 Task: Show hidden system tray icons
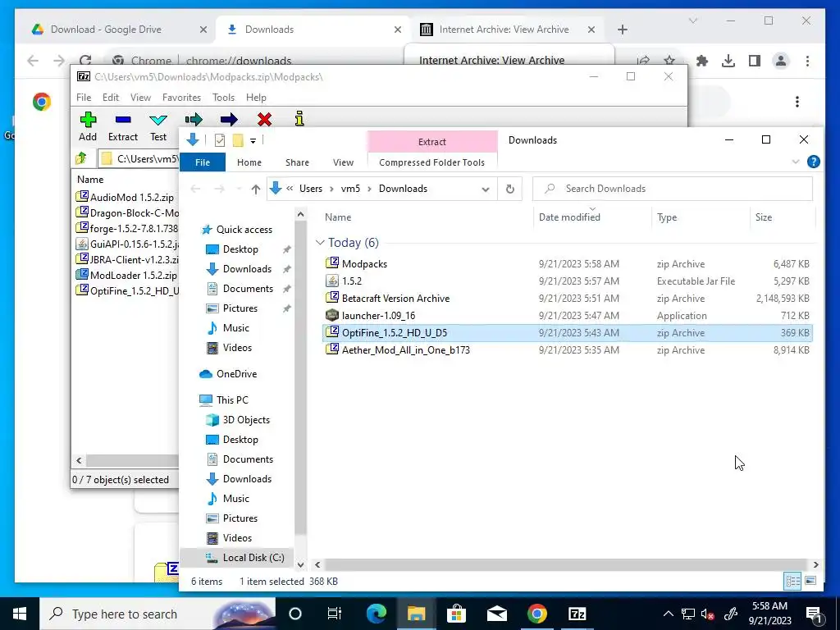coord(668,614)
